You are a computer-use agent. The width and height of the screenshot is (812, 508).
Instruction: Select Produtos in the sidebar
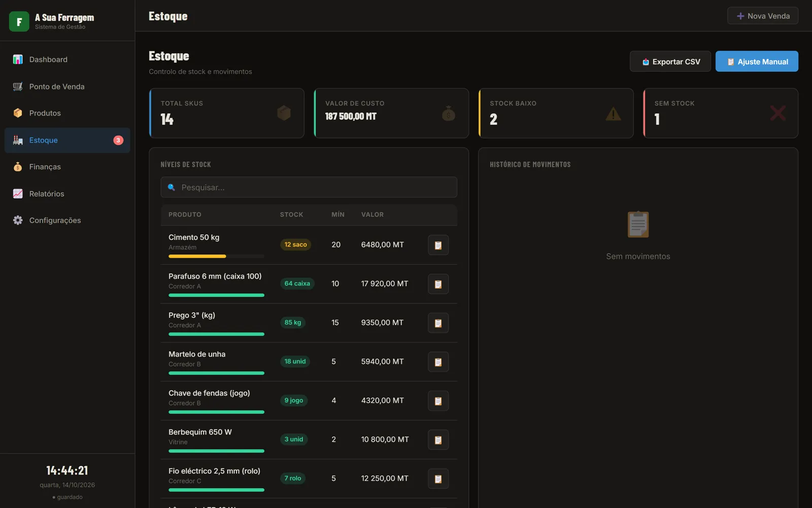click(x=67, y=113)
